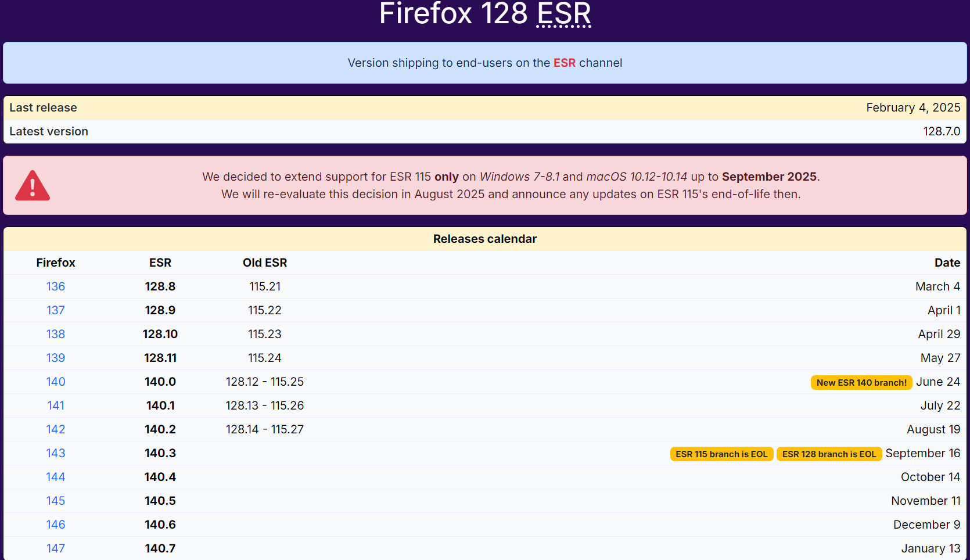
Task: Click the 'May 27' release date
Action: coord(940,358)
